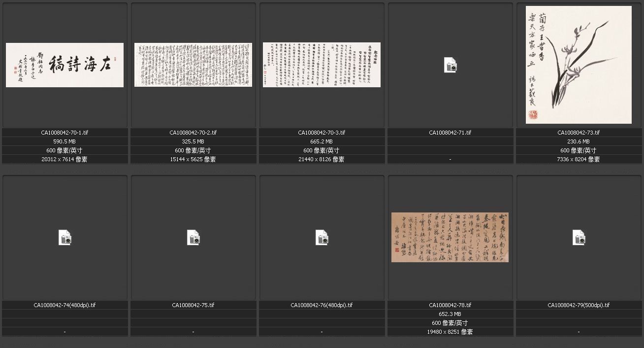Select the filename CA1008042-74(480dpi).tif
Screen dimensions: 644x348
(64, 305)
